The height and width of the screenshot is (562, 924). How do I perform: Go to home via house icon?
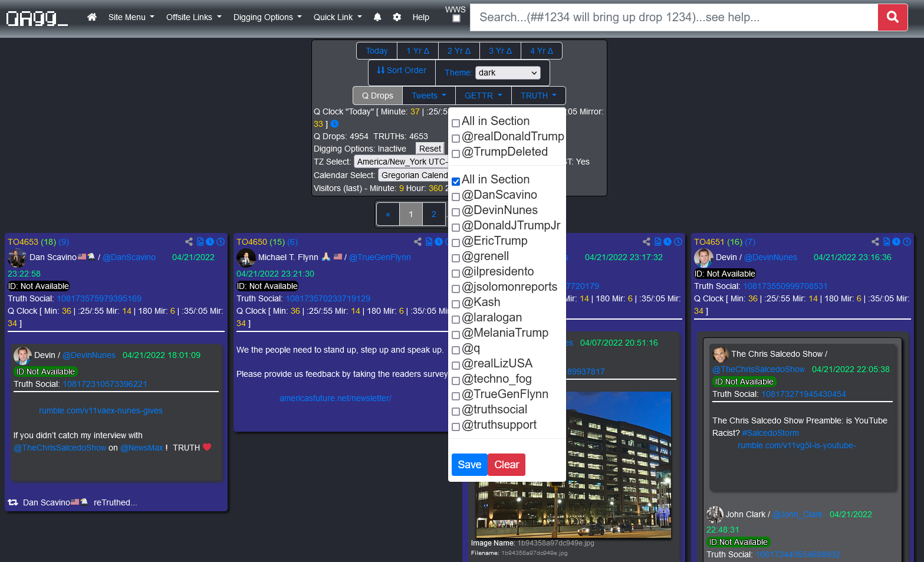pos(91,17)
